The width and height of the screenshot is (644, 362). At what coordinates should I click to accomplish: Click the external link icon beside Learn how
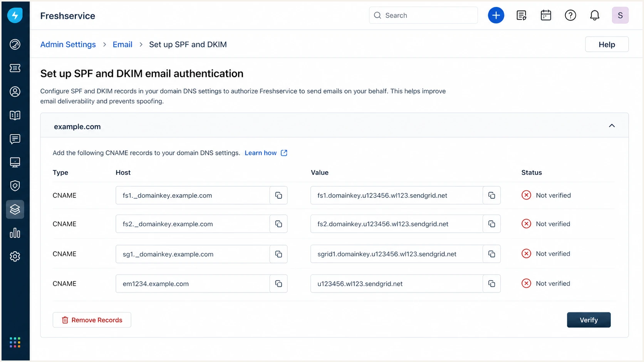284,153
